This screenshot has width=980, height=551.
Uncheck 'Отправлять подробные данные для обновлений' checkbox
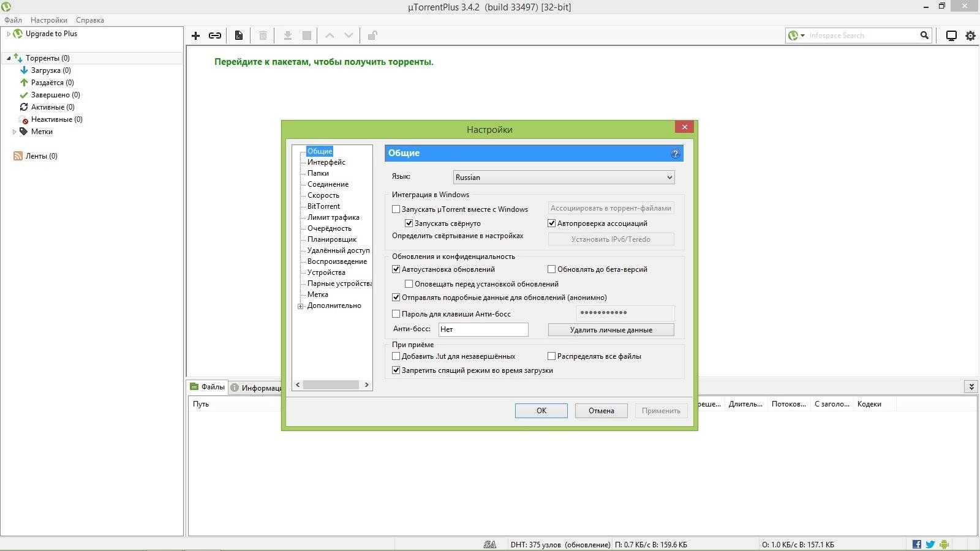click(396, 298)
